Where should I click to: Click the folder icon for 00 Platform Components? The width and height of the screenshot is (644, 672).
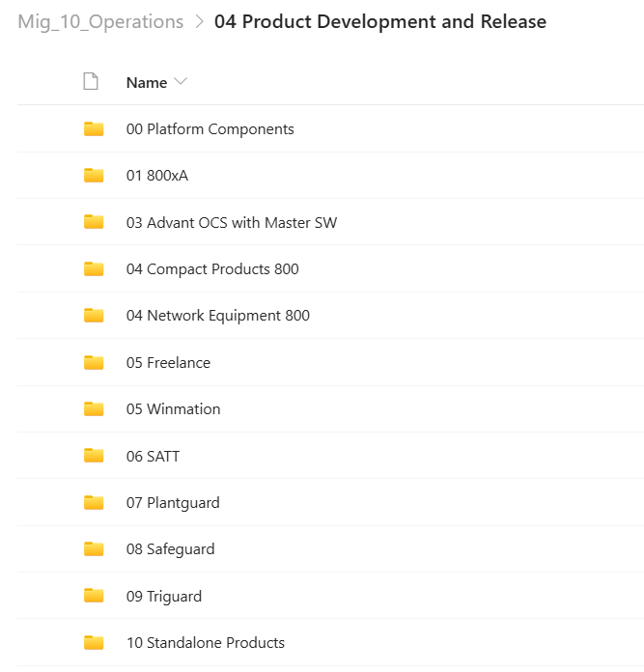[94, 128]
